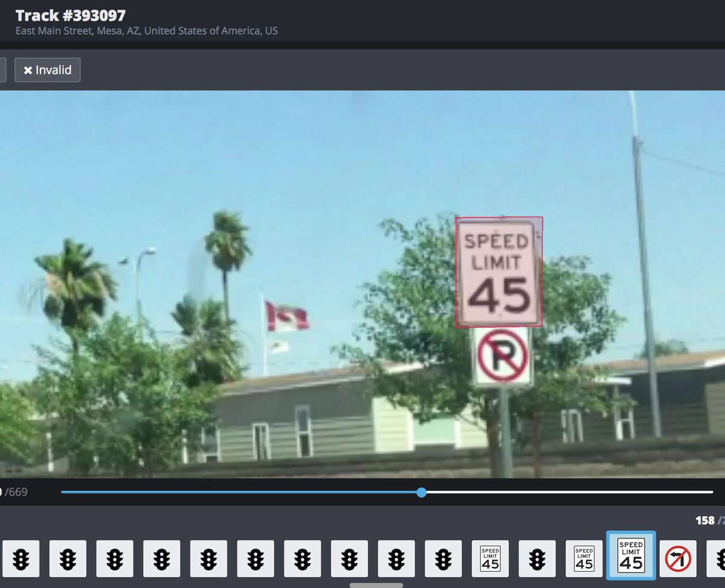Image resolution: width=725 pixels, height=588 pixels.
Task: Click the /669 label beside the slider
Action: point(15,492)
